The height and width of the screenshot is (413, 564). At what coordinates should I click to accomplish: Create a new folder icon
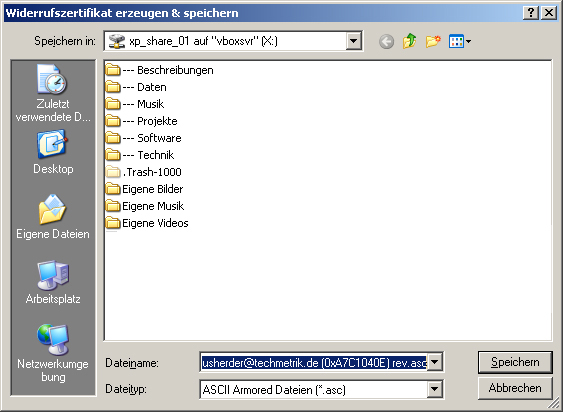[x=433, y=41]
